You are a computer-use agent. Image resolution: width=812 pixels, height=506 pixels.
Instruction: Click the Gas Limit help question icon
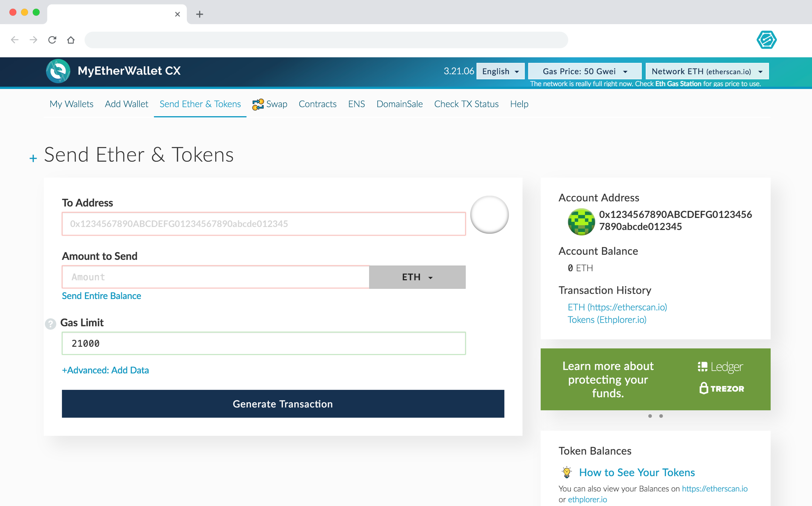[x=51, y=324]
